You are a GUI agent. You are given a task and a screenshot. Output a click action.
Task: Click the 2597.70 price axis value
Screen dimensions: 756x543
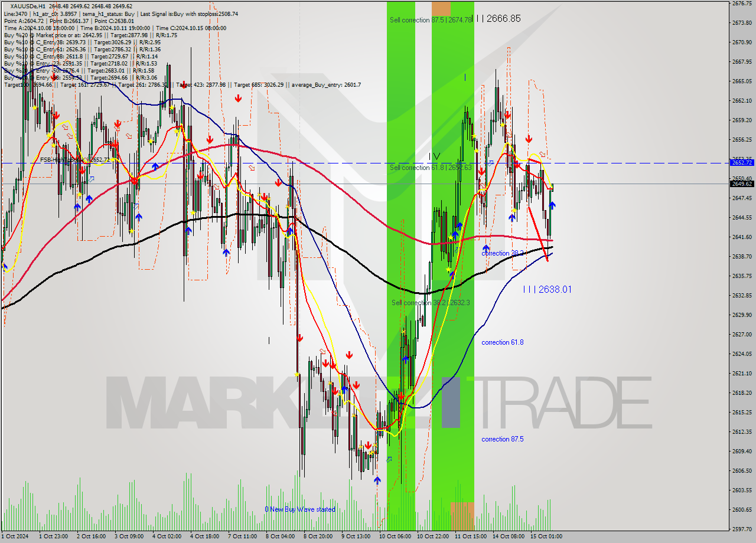[x=742, y=529]
